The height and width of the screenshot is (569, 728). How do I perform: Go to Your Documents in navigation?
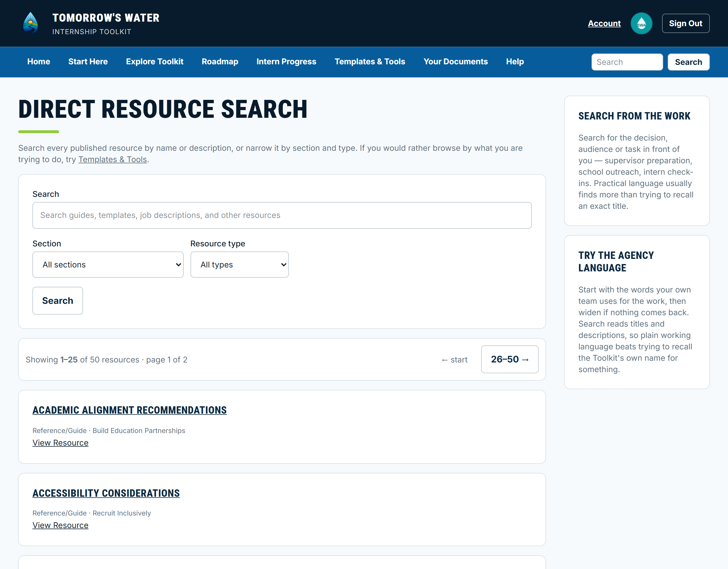click(455, 62)
